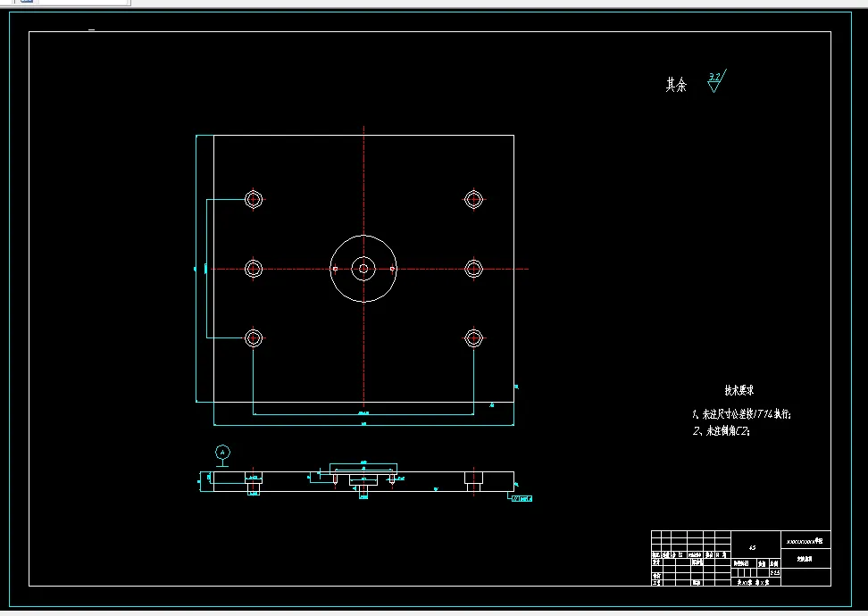Pick the small pin hole right of center
This screenshot has width=868, height=616.
(x=393, y=269)
